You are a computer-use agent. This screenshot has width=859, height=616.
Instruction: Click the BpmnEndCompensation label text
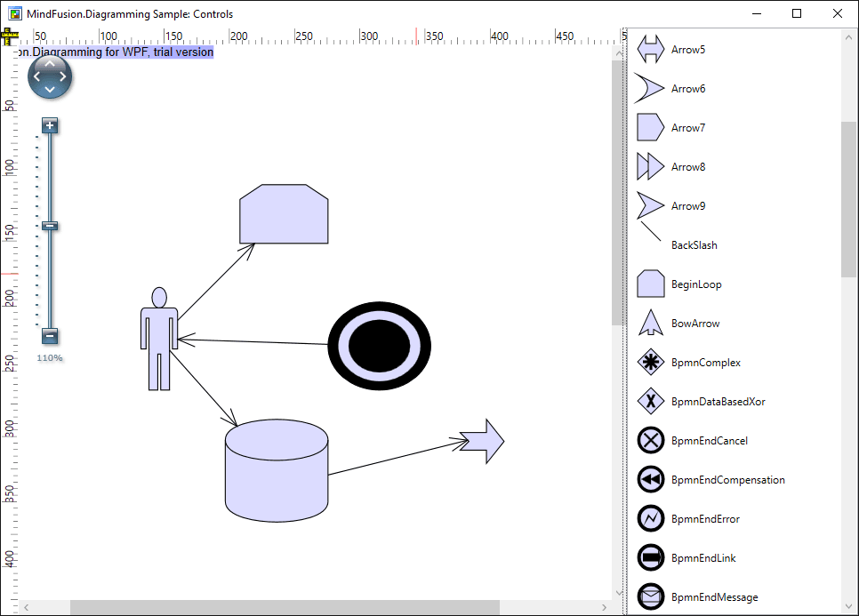pos(728,480)
